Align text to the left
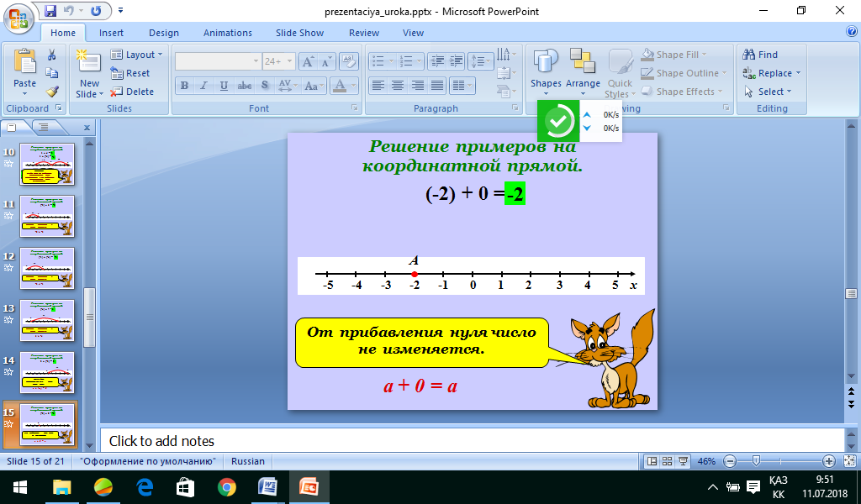Screen dimensions: 861x504 point(378,86)
